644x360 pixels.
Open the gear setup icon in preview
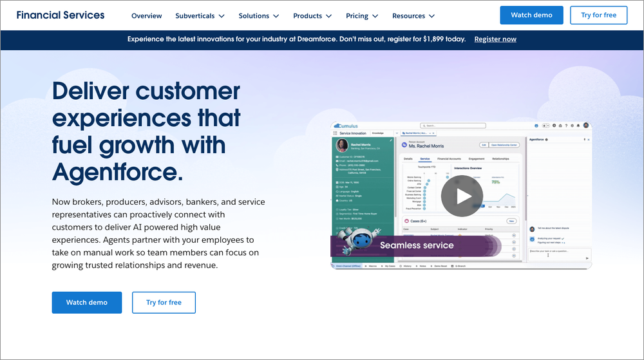coord(572,126)
